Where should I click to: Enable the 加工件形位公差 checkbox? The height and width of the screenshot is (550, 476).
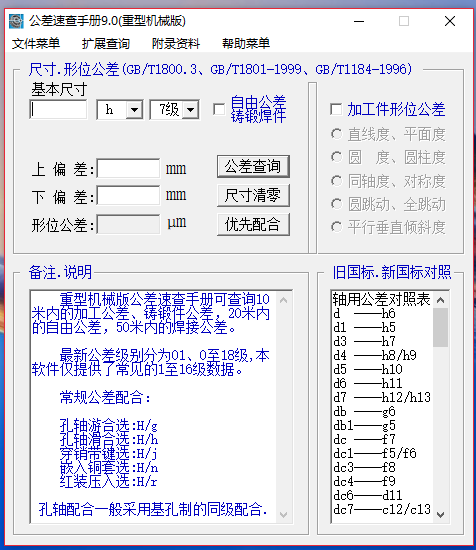tap(336, 109)
